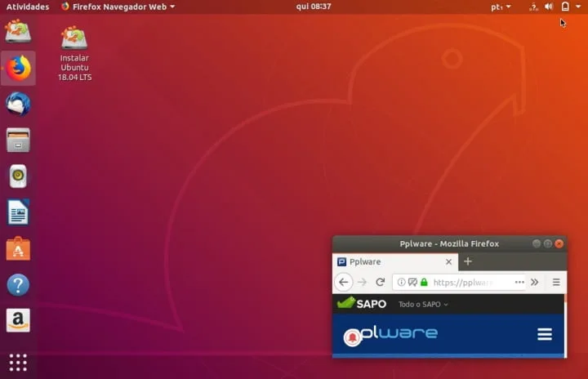Screen dimensions: 588x379
Task: Click the red notification bell icon
Action: (352, 337)
